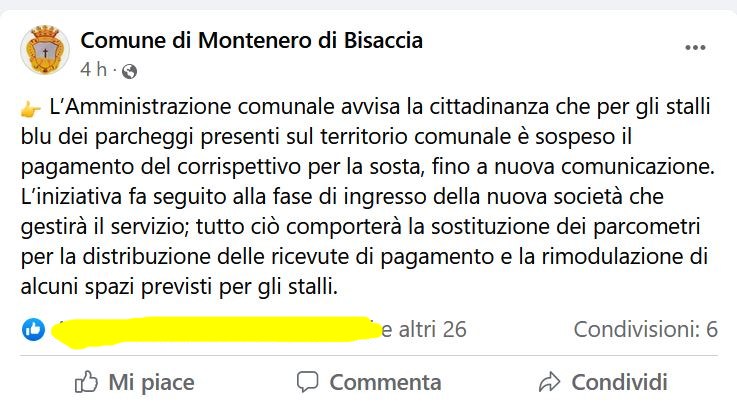Image resolution: width=737 pixels, height=406 pixels.
Task: Toggle like via the Mi piace label
Action: pyautogui.click(x=151, y=382)
